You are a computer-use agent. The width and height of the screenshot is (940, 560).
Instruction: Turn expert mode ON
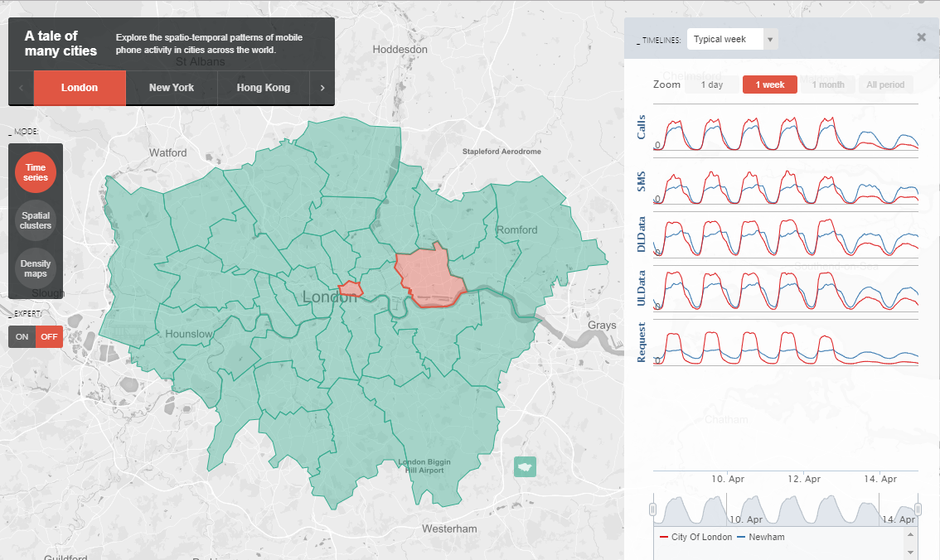tap(22, 336)
